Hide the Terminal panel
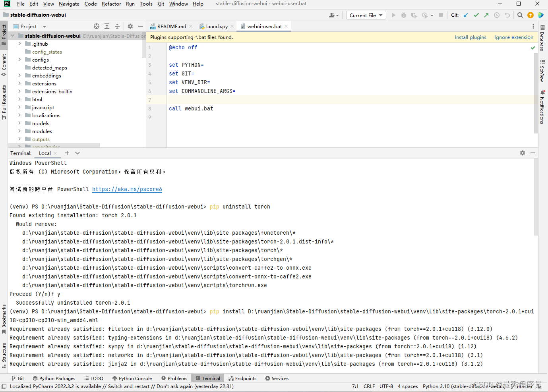548x392 pixels. (533, 153)
